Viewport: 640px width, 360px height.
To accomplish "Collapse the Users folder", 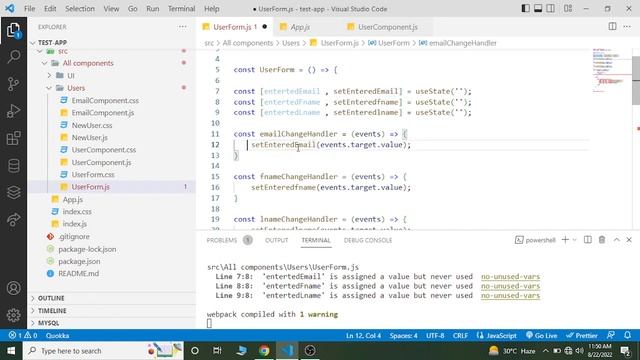I will [76, 88].
